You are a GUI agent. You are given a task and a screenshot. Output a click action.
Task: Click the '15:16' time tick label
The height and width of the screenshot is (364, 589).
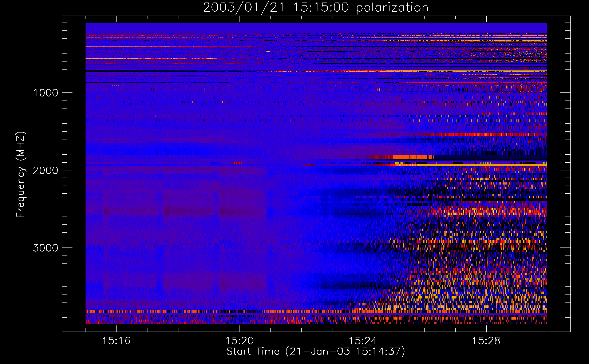(x=116, y=341)
